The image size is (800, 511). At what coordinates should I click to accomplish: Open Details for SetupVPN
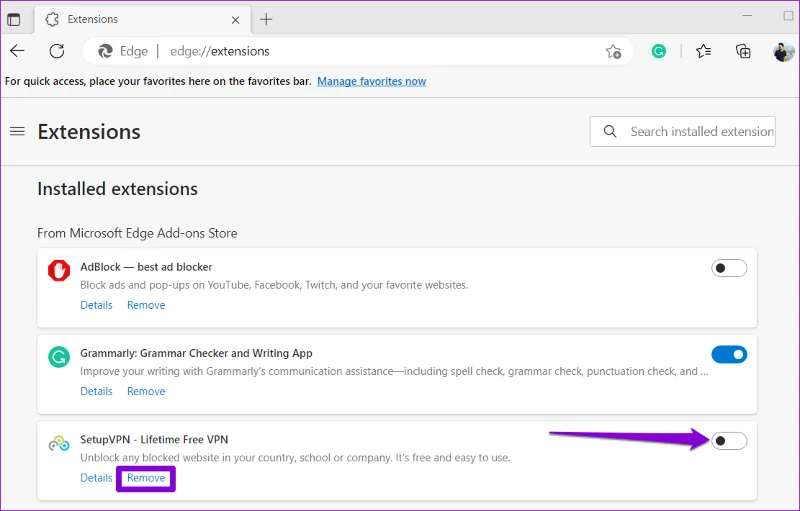pyautogui.click(x=96, y=478)
